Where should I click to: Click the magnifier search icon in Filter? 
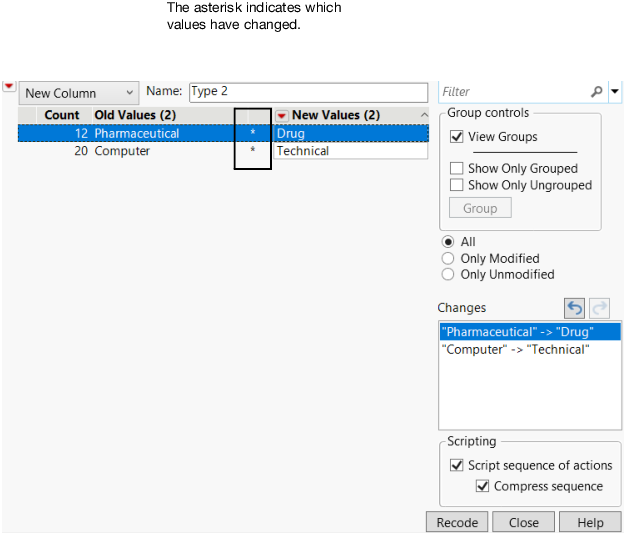(x=597, y=92)
